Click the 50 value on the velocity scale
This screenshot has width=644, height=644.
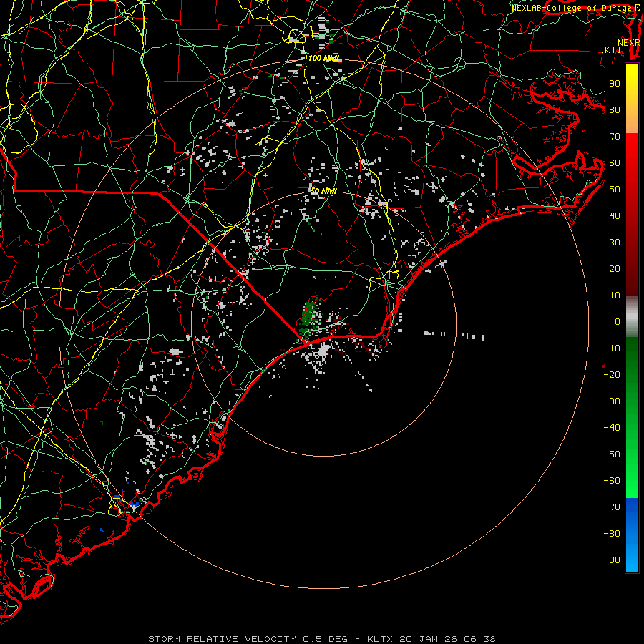click(615, 190)
